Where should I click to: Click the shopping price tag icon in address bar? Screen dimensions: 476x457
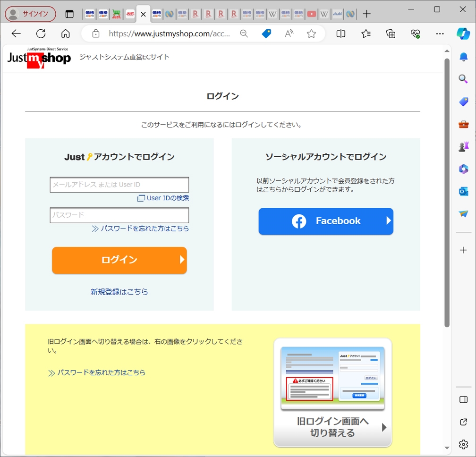(266, 34)
